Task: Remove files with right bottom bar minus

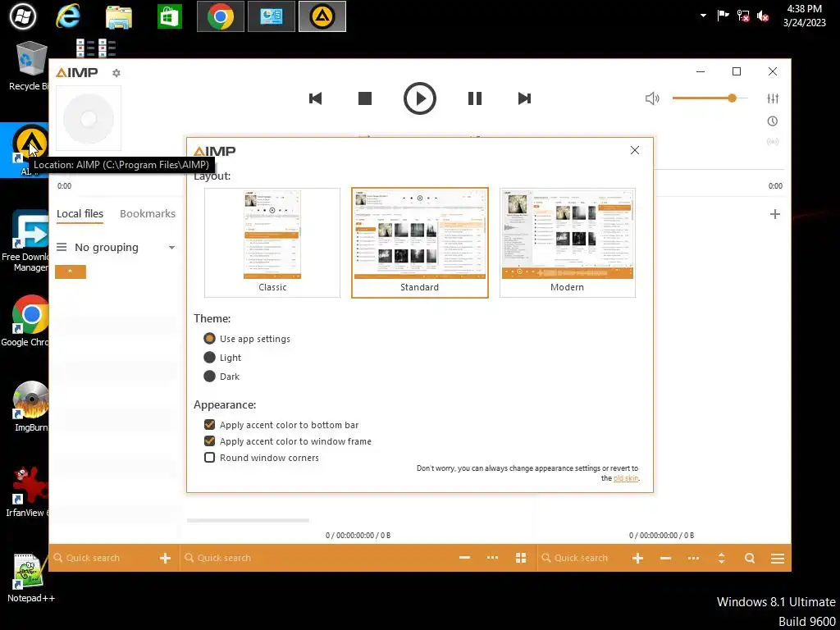Action: click(x=665, y=558)
